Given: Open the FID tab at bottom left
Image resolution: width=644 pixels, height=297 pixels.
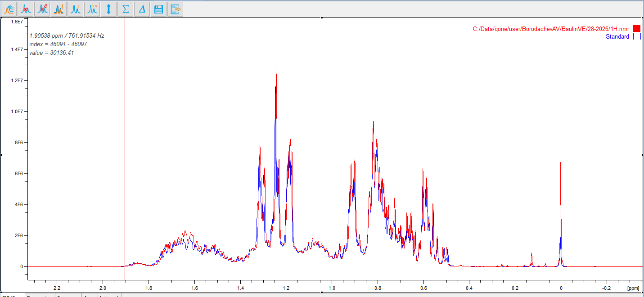Looking at the screenshot, I should 11,295.
